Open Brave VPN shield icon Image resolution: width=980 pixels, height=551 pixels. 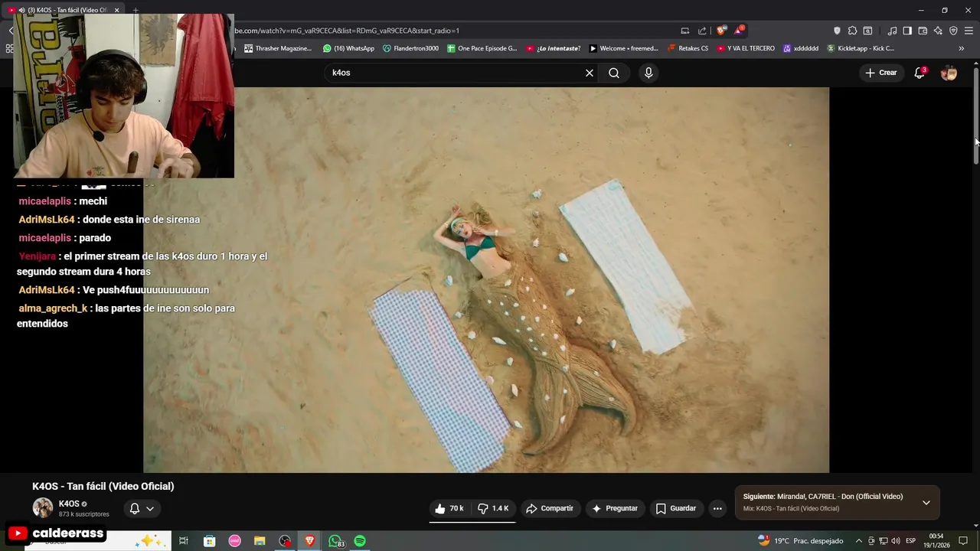click(x=953, y=31)
